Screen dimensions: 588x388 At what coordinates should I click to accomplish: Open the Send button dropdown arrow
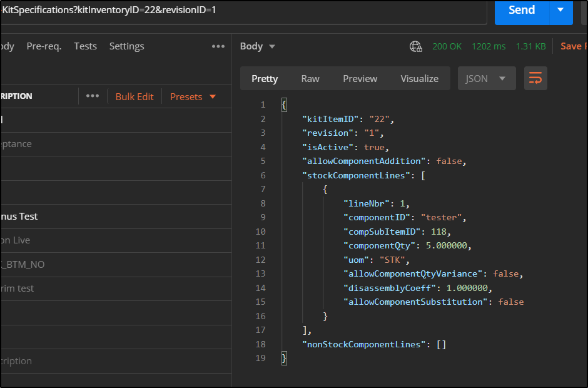560,10
